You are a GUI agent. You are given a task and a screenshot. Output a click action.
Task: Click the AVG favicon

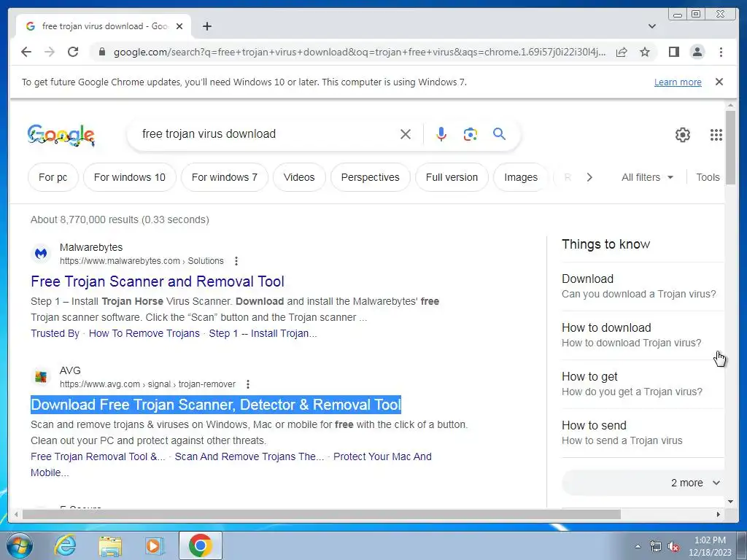(x=41, y=377)
